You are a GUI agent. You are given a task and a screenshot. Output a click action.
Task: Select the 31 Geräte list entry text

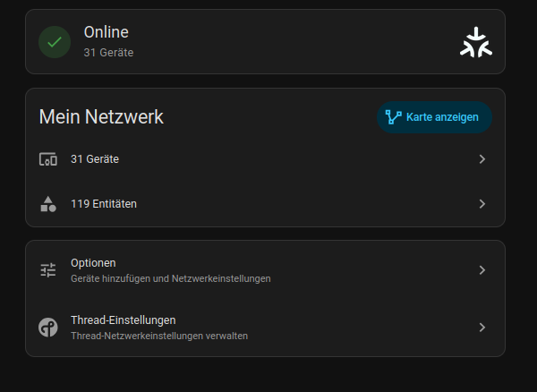click(95, 159)
